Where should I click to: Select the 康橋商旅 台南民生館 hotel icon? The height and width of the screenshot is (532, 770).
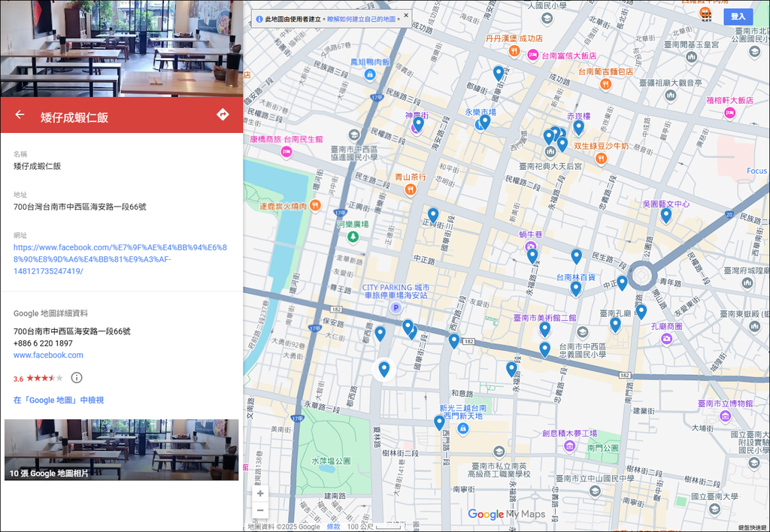tap(286, 152)
